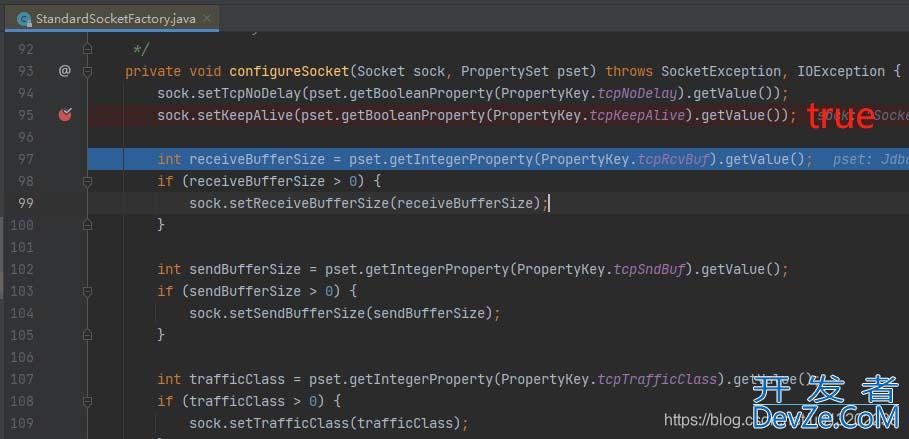This screenshot has width=909, height=439.
Task: Click the tcpKeepAlive property key
Action: point(637,115)
